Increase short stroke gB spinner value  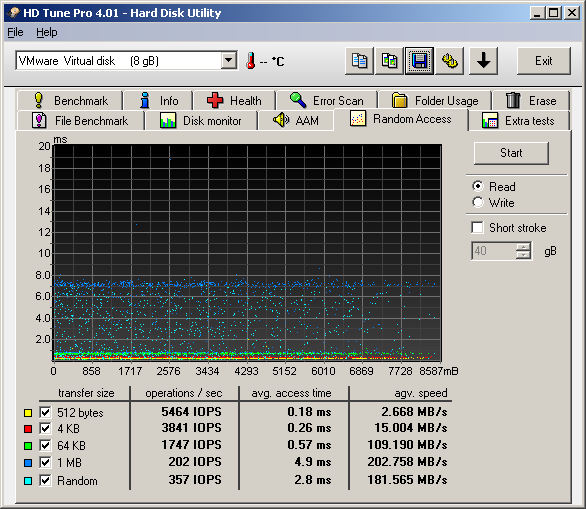[523, 247]
